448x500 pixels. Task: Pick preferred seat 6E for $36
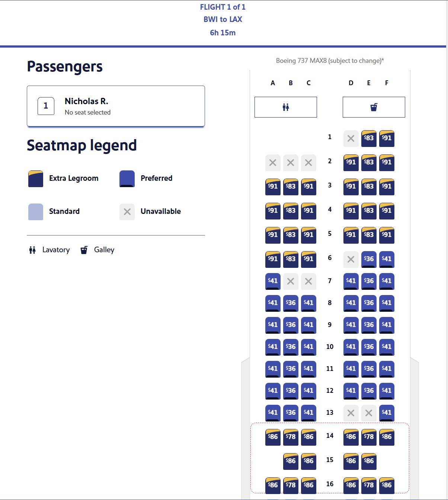(369, 259)
